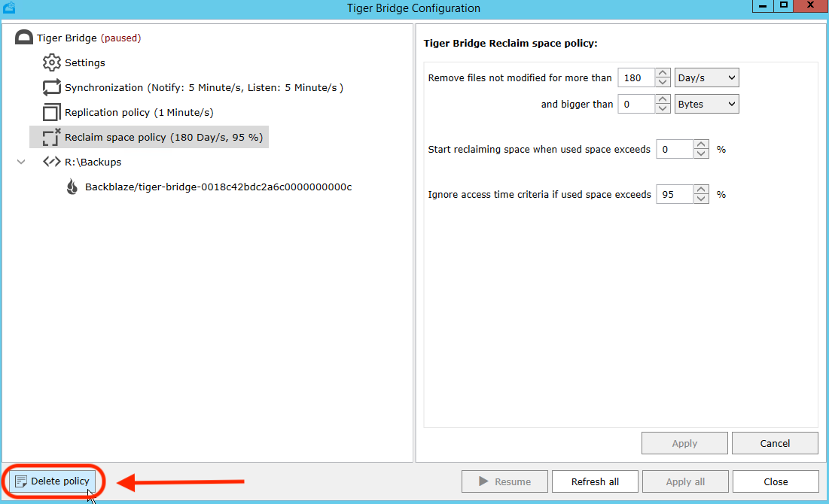Click the ignore access time 95 field
The width and height of the screenshot is (829, 504).
pyautogui.click(x=675, y=194)
